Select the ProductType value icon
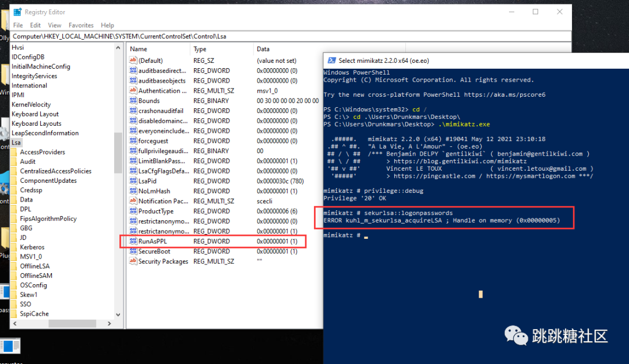 coord(133,211)
